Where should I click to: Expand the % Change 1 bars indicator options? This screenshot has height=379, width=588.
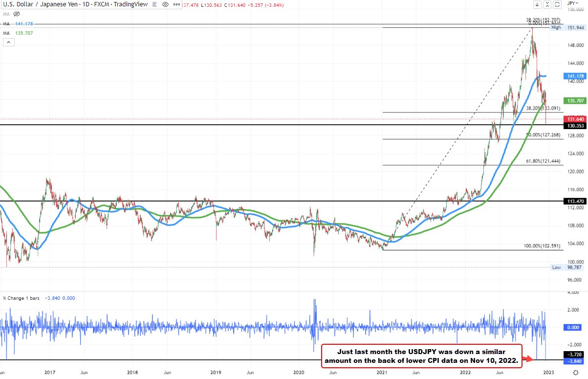coord(22,298)
